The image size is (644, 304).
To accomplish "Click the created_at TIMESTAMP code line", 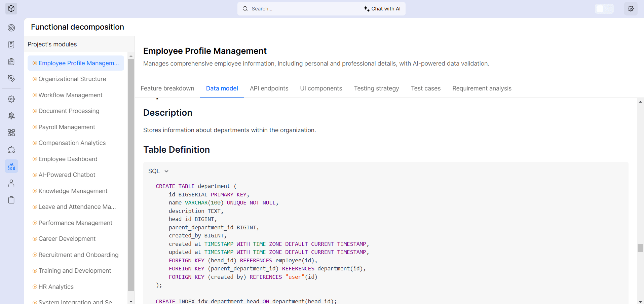I will click(x=269, y=244).
